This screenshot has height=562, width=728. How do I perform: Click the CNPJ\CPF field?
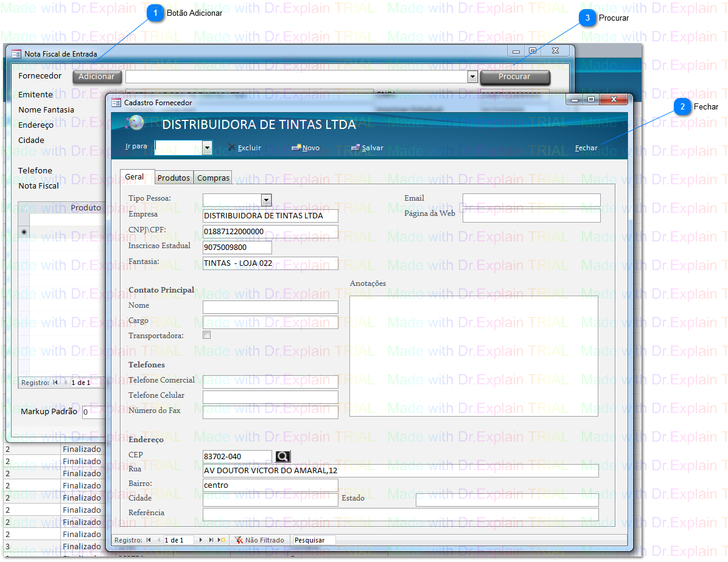(x=270, y=232)
